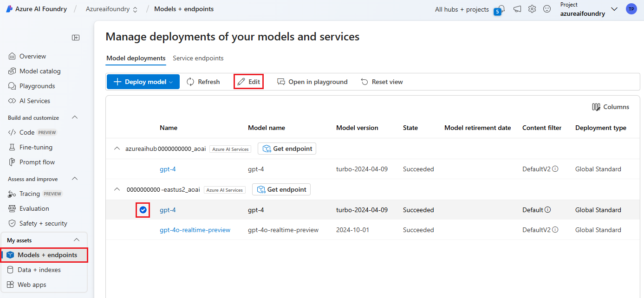Click the notifications bell icon
Viewport: 644px width, 298px height.
[501, 9]
